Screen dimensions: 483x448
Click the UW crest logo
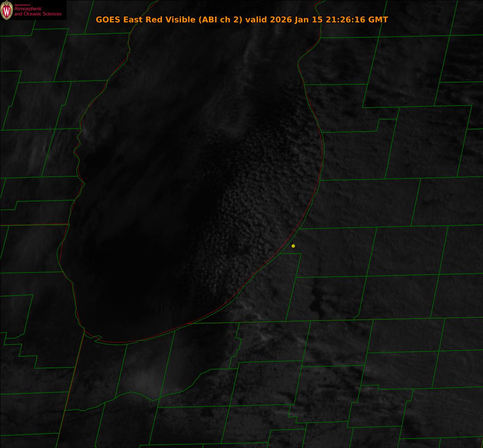coord(7,10)
